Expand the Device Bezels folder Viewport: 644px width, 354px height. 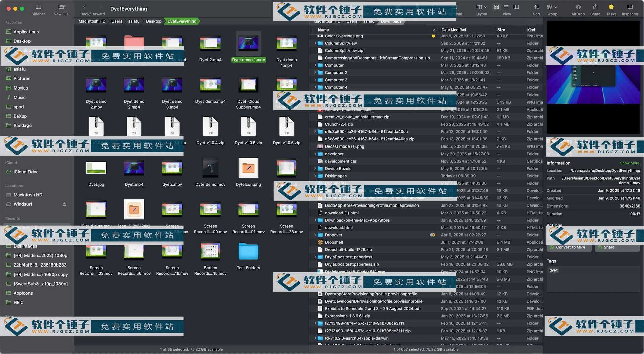315,168
